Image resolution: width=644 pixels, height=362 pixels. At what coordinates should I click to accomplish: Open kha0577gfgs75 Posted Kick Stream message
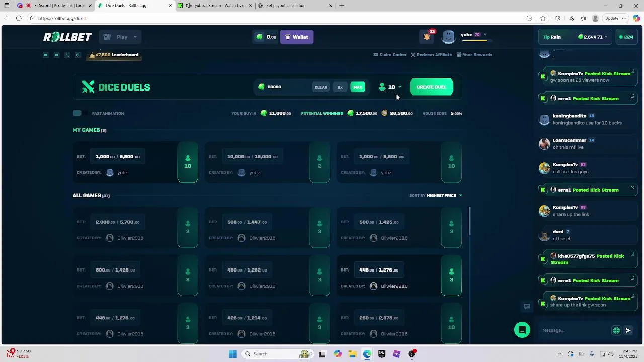[587, 259]
